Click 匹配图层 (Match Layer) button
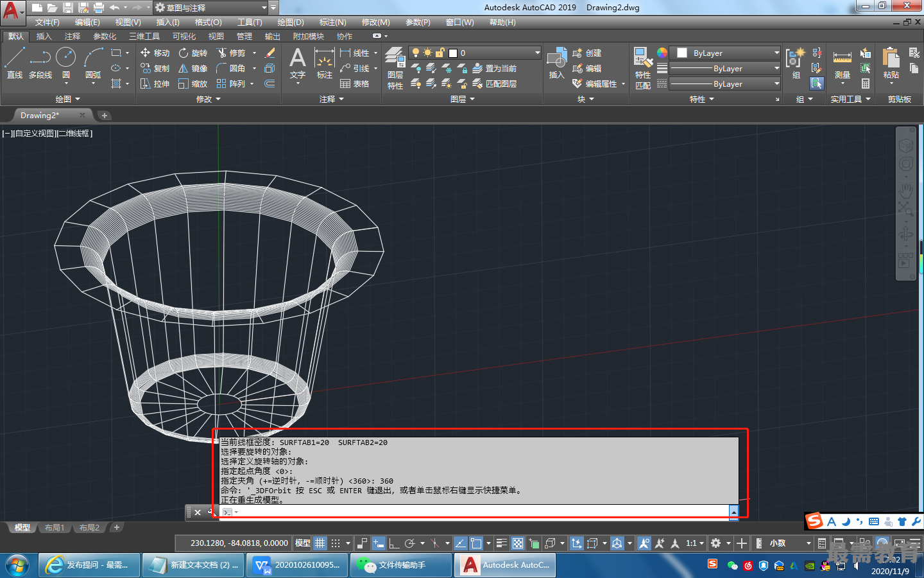Image resolution: width=924 pixels, height=578 pixels. click(x=495, y=83)
